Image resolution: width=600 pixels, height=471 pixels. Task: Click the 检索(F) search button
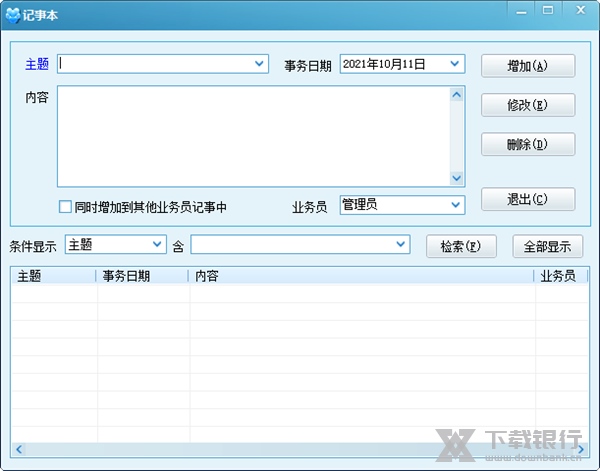(461, 246)
